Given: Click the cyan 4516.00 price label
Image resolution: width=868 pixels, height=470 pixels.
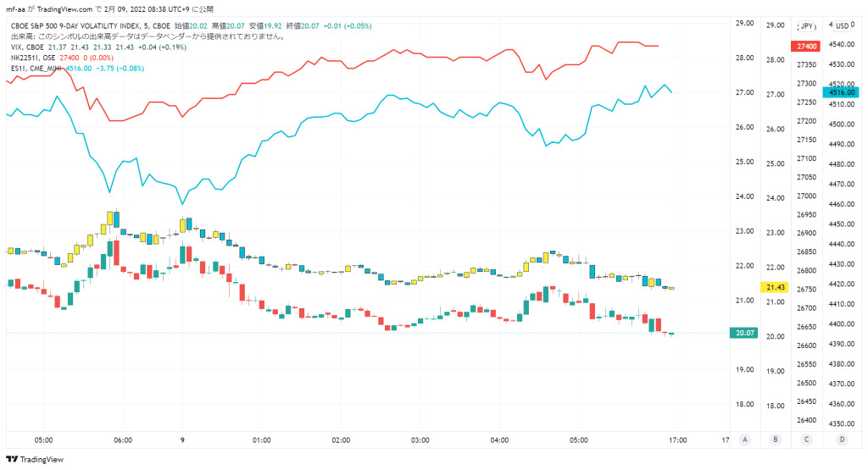Looking at the screenshot, I should tap(842, 92).
